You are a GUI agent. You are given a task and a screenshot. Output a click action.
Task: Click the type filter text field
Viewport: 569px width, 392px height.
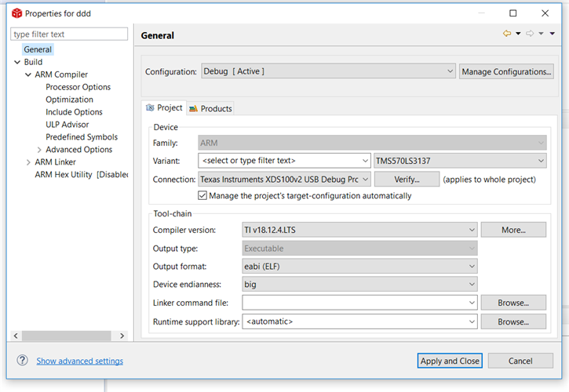pyautogui.click(x=69, y=34)
